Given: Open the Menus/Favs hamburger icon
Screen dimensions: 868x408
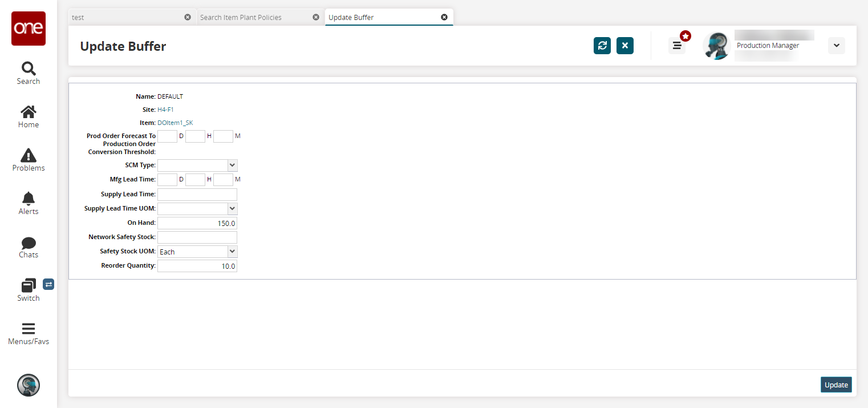Looking at the screenshot, I should point(29,329).
